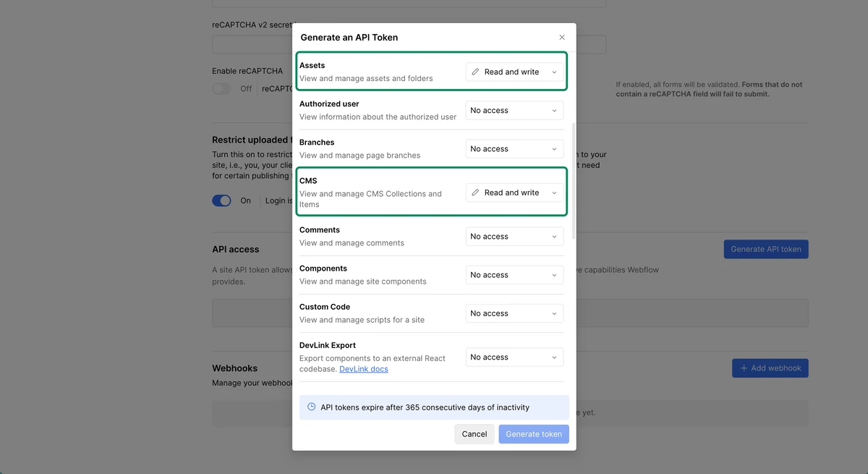Viewport: 868px width, 474px height.
Task: Click the API access heading in background
Action: (x=235, y=249)
